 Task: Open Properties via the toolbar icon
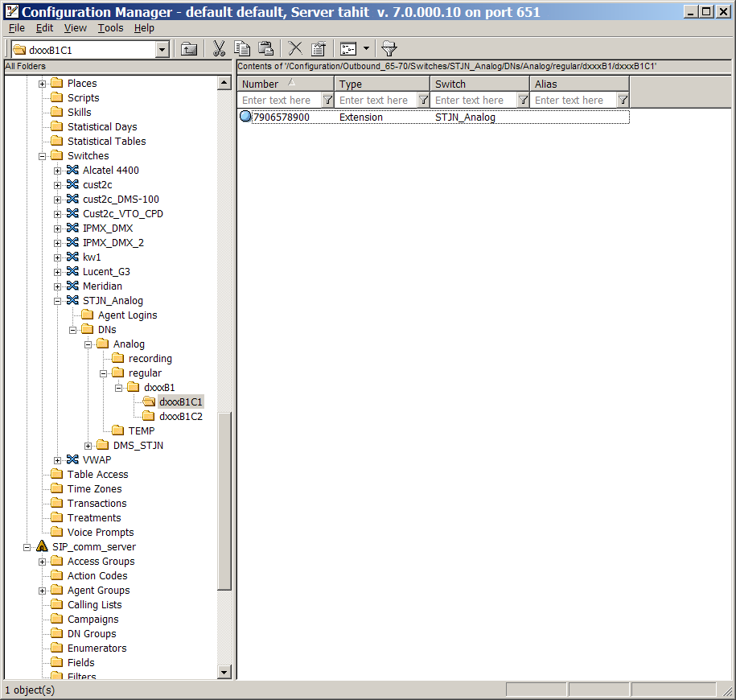point(319,49)
